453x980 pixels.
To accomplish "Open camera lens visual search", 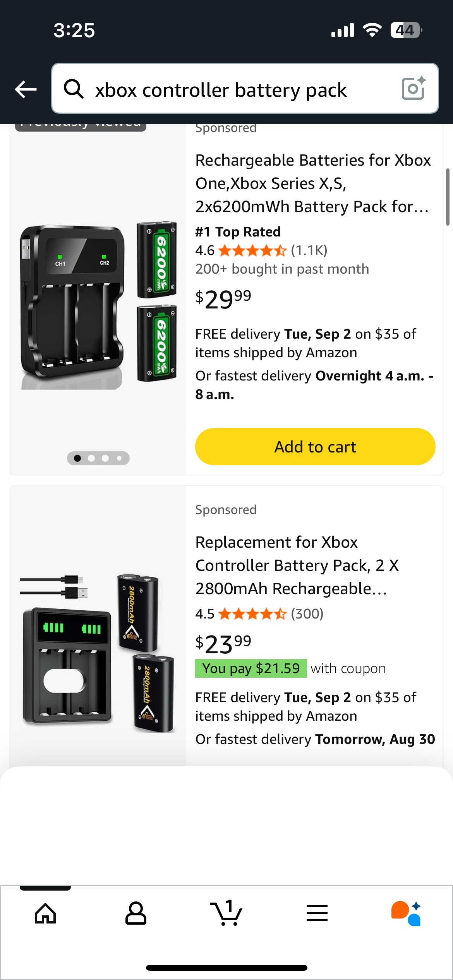I will pos(414,89).
